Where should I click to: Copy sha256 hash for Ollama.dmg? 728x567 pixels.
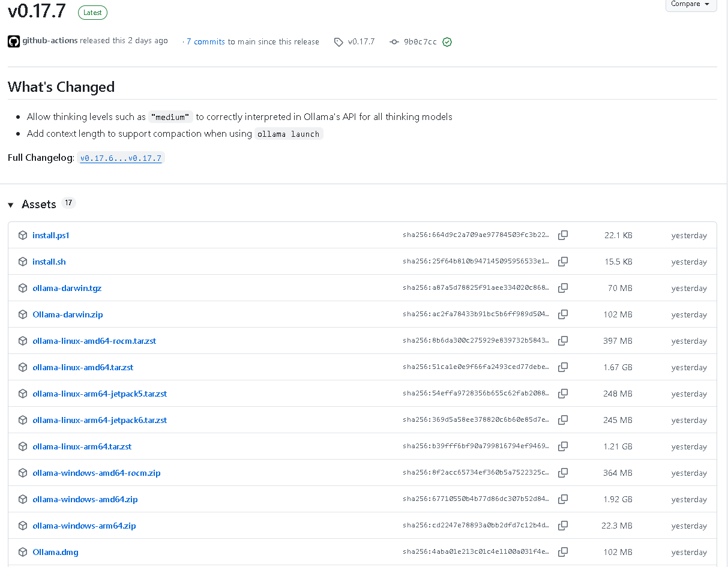point(563,552)
